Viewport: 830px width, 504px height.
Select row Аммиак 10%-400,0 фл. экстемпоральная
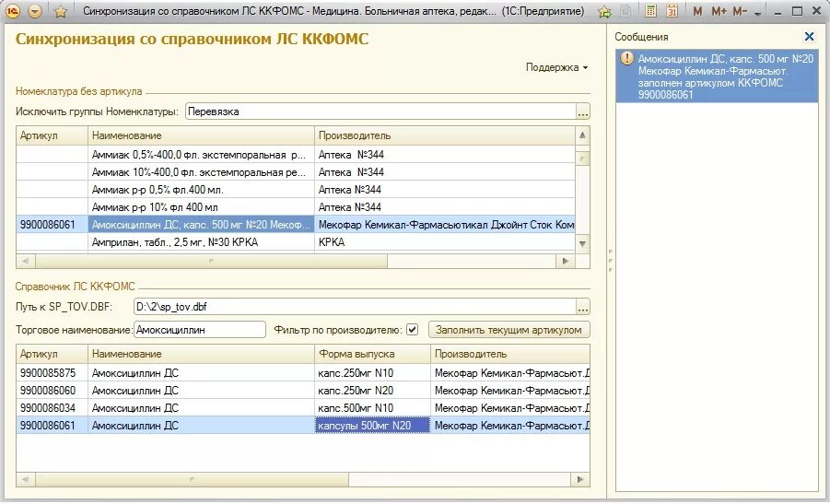296,172
